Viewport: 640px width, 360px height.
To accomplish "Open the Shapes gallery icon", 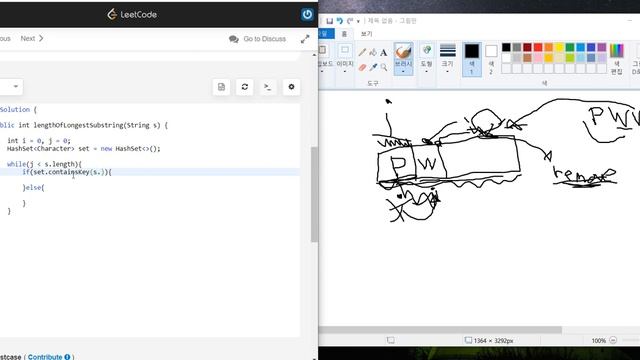I will tap(427, 51).
